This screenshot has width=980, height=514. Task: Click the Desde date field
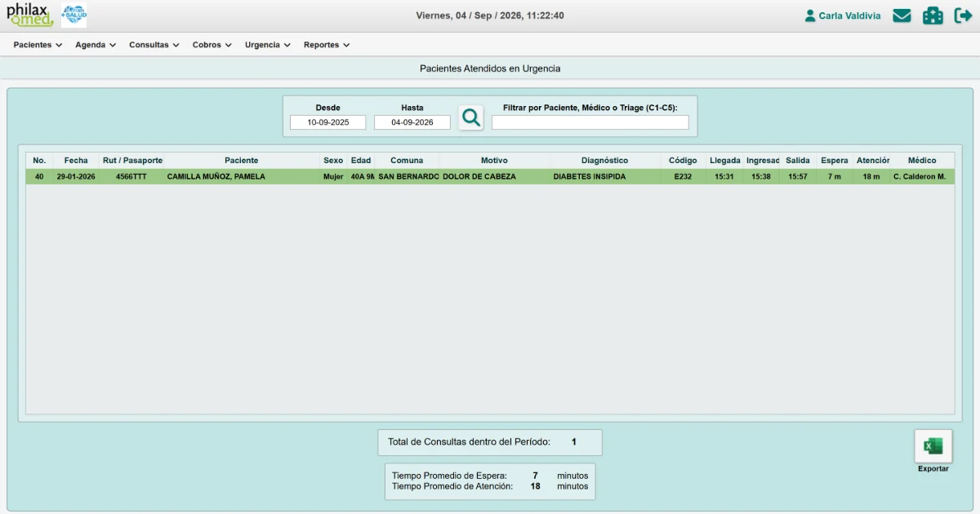pos(328,122)
